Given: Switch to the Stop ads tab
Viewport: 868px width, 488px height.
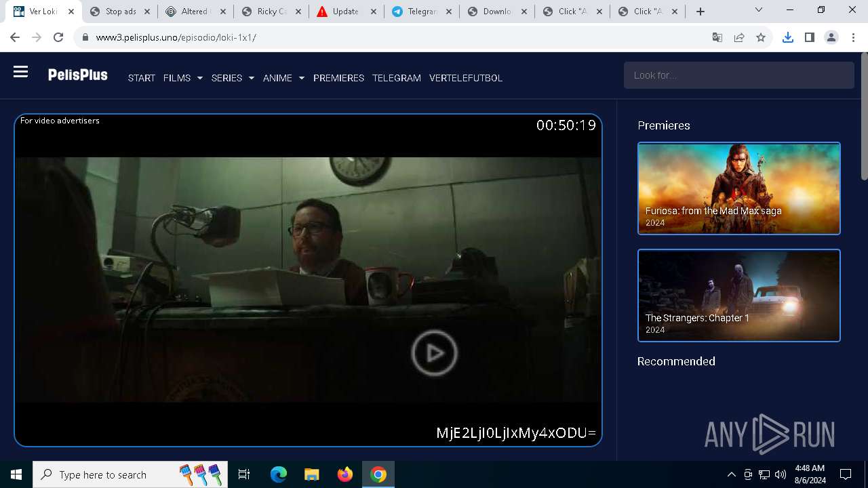Looking at the screenshot, I should (120, 12).
